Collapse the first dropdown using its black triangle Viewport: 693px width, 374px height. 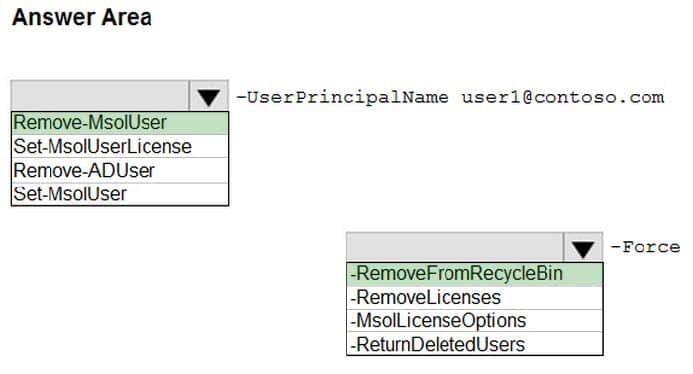(x=209, y=96)
